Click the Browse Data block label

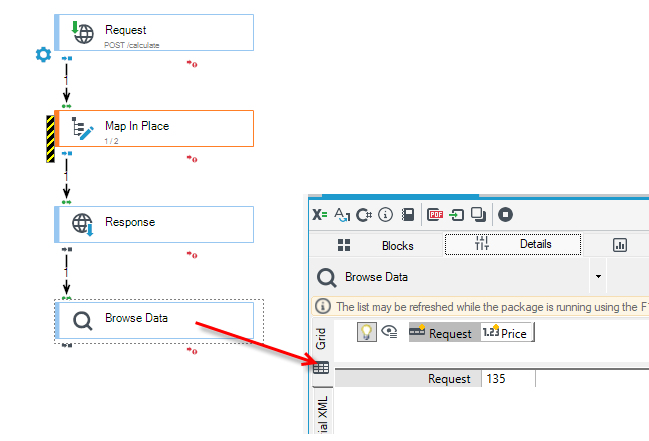(136, 318)
